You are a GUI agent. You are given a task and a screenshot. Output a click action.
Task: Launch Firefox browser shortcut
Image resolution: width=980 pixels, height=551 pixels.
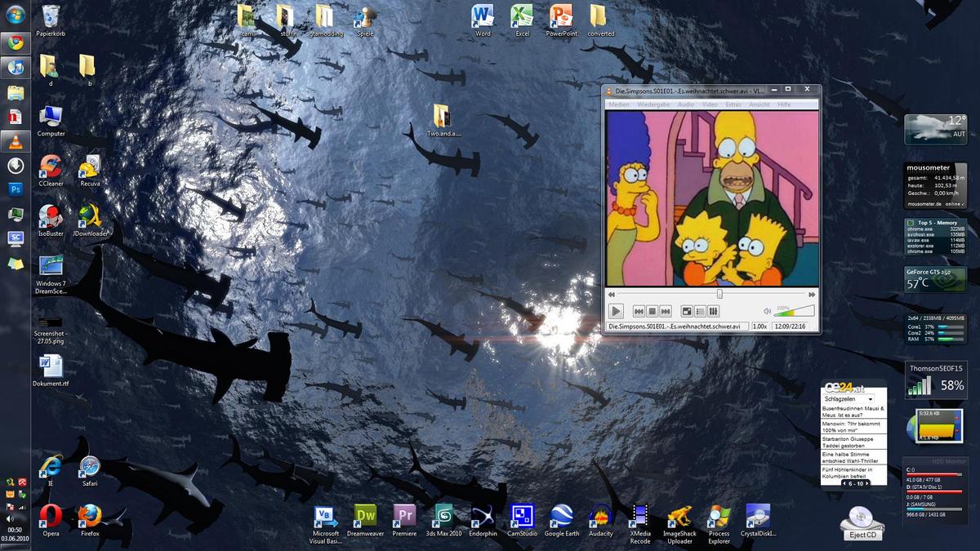90,519
